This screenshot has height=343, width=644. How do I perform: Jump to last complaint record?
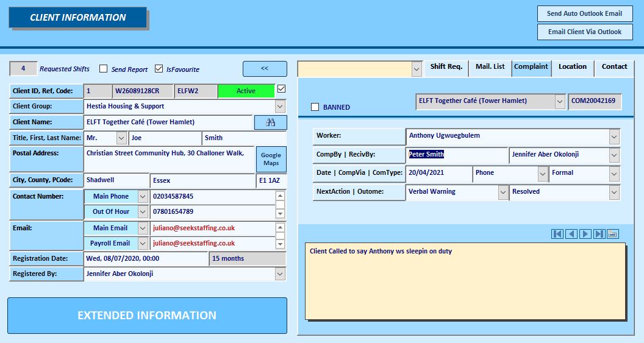click(599, 234)
